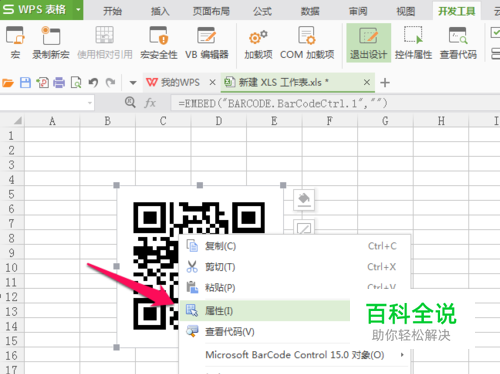Undo the last action
Viewport: 500px width, 374px height.
click(93, 82)
